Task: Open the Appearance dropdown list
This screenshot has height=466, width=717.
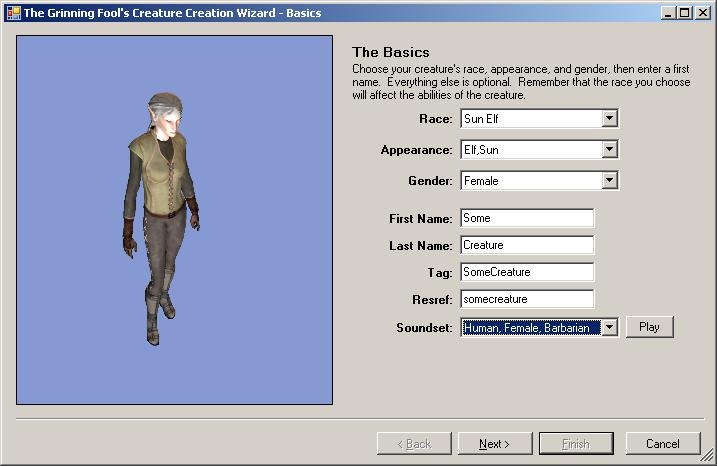Action: point(609,150)
